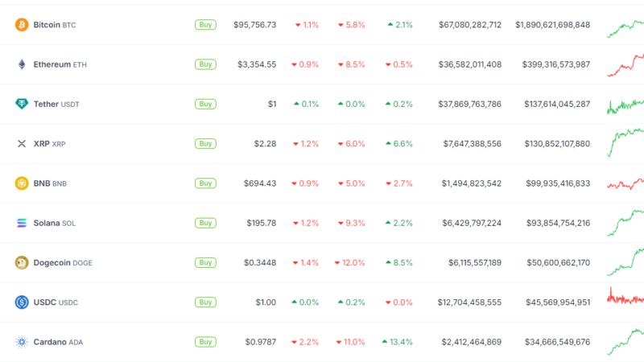Open the XRP sparkline chart
This screenshot has width=644, height=362.
pos(625,142)
